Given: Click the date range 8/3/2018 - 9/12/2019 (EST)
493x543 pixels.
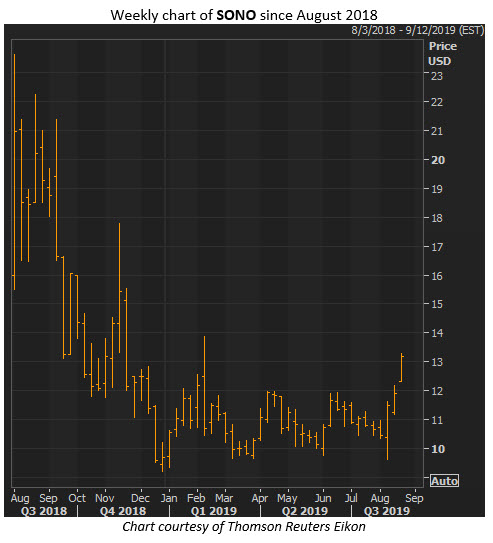Looking at the screenshot, I should (x=418, y=30).
